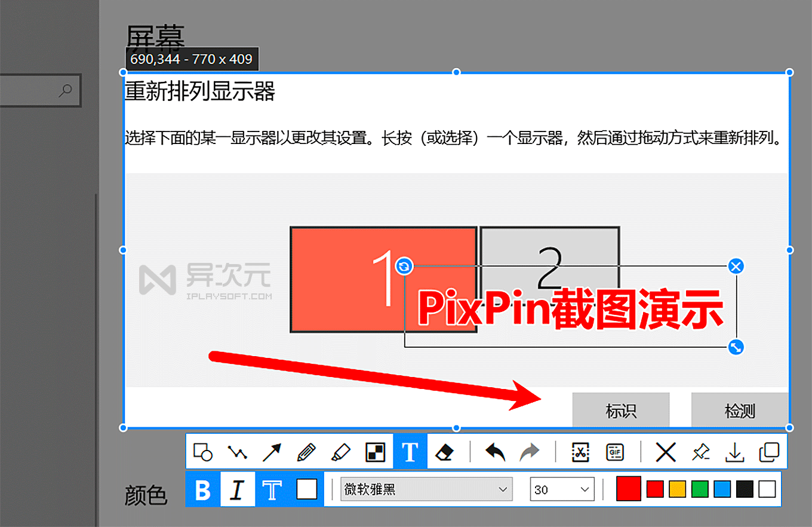The height and width of the screenshot is (527, 812).
Task: Toggle text outline style
Action: click(273, 489)
